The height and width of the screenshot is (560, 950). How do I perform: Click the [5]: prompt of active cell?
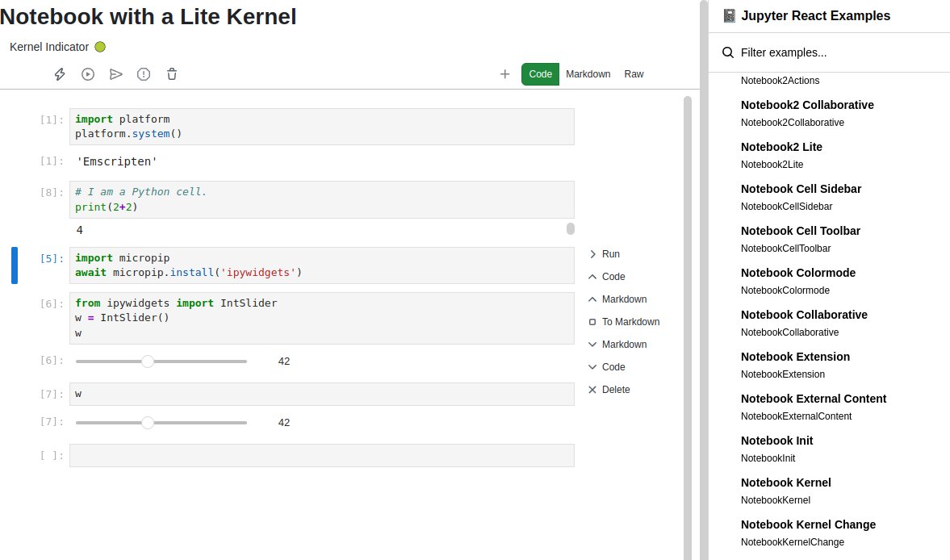tap(52, 258)
